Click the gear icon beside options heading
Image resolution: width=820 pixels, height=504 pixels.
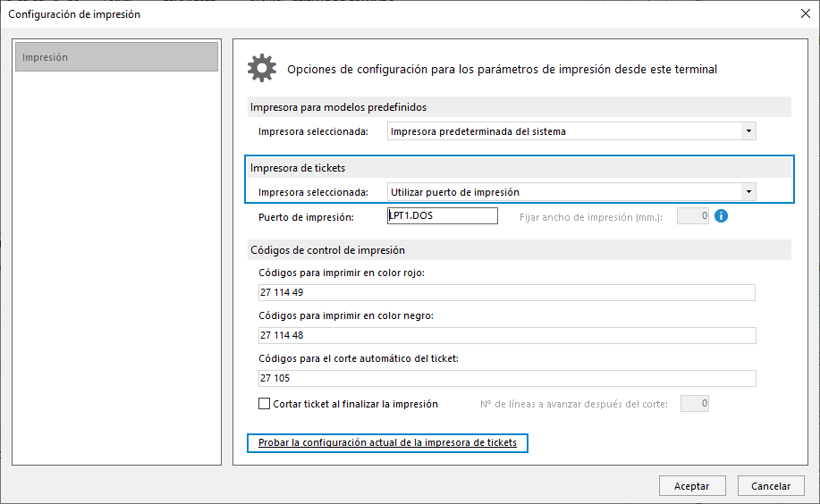pos(261,68)
